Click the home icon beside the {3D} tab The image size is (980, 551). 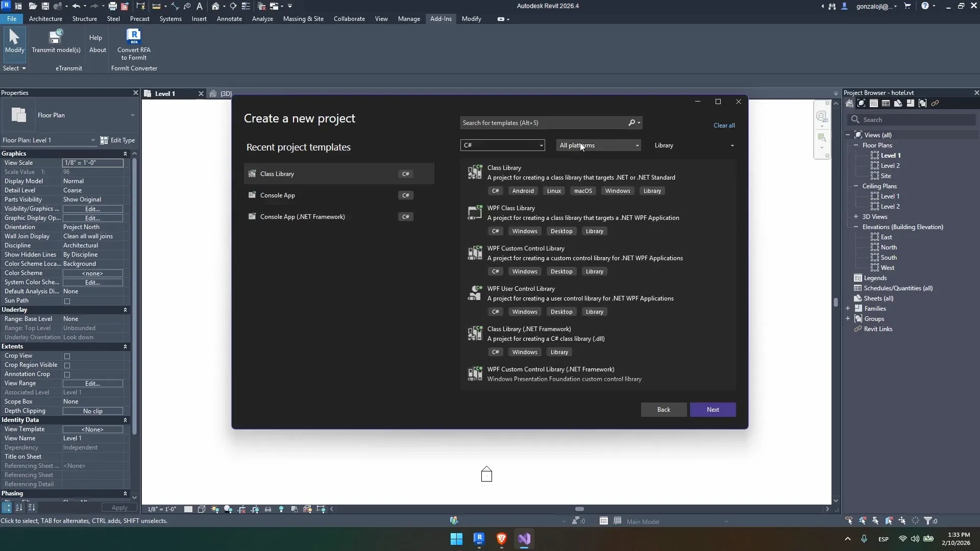213,94
